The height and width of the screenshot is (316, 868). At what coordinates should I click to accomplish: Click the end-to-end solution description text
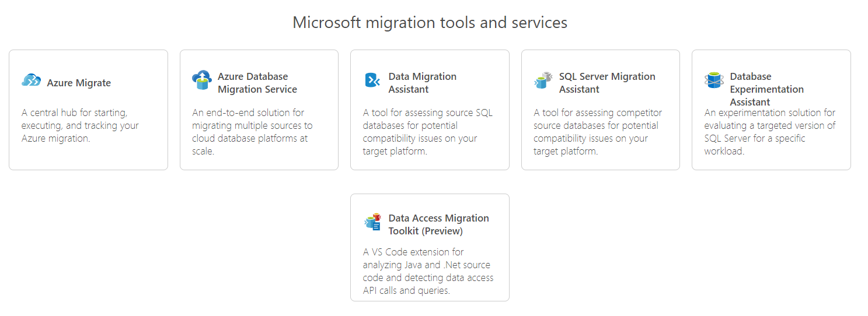pos(252,132)
